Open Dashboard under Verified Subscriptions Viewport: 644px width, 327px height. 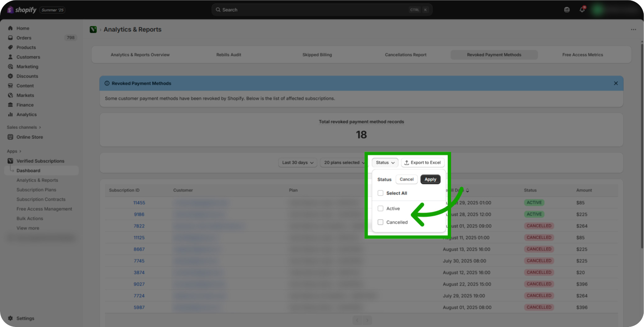(41, 171)
